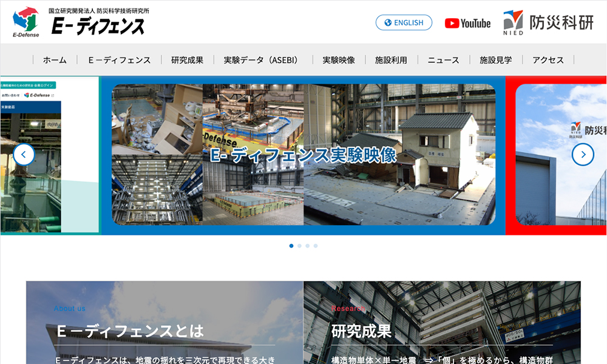Image resolution: width=607 pixels, height=364 pixels.
Task: Go to 実験映像 in the navigation bar
Action: [x=339, y=60]
